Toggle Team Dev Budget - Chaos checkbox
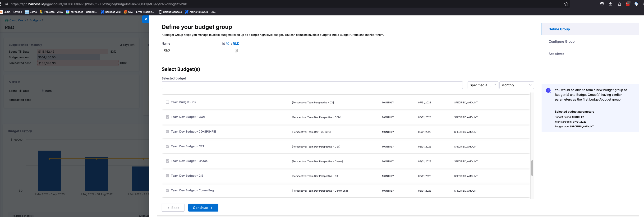644x217 pixels. 167,161
